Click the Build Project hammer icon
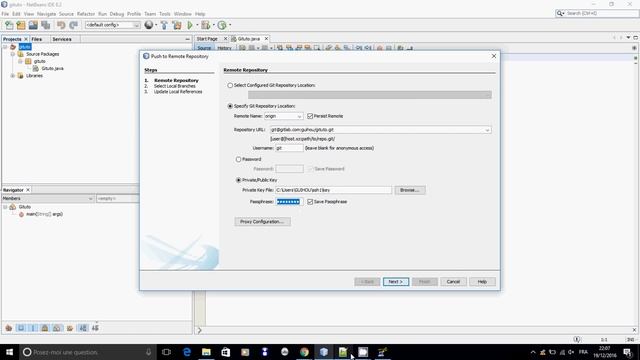This screenshot has width=640, height=360. (164, 25)
